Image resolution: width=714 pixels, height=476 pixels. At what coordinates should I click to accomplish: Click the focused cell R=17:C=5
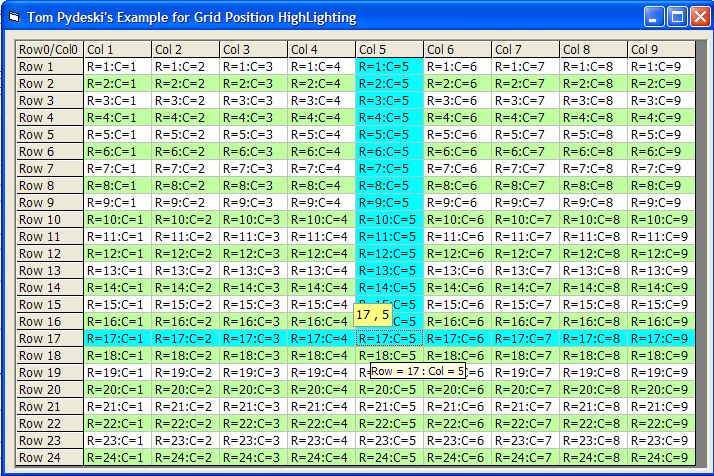tap(389, 338)
